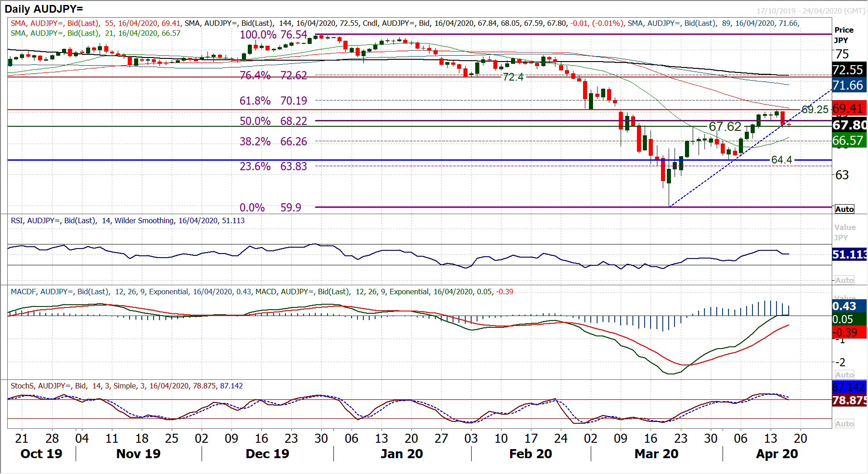This screenshot has width=868, height=474.
Task: Click the StochS indicator legend text
Action: click(127, 386)
